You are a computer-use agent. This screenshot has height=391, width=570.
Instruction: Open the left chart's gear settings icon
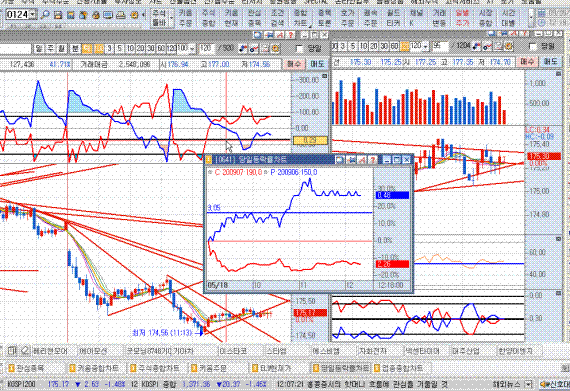[x=276, y=48]
